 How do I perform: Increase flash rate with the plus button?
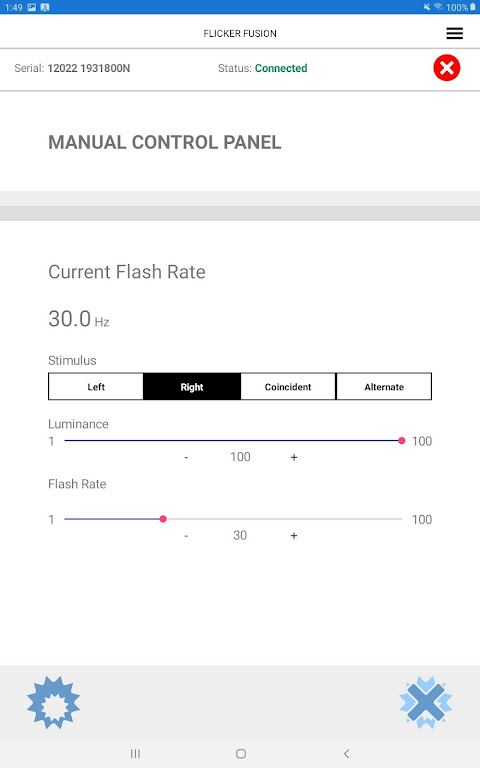(294, 535)
